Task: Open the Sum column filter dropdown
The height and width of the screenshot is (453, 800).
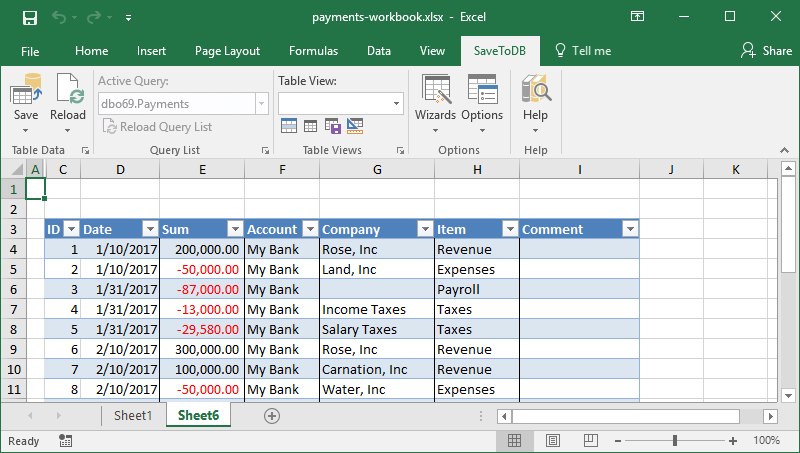Action: tap(235, 230)
